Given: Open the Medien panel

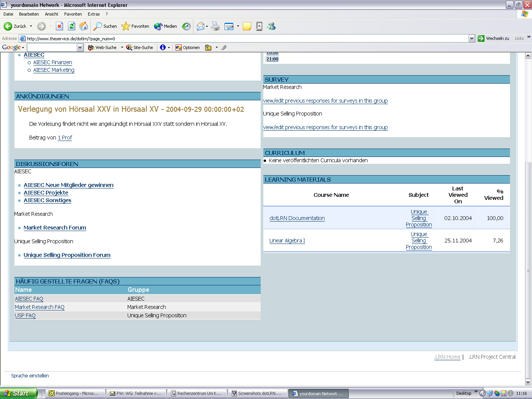Looking at the screenshot, I should point(166,26).
